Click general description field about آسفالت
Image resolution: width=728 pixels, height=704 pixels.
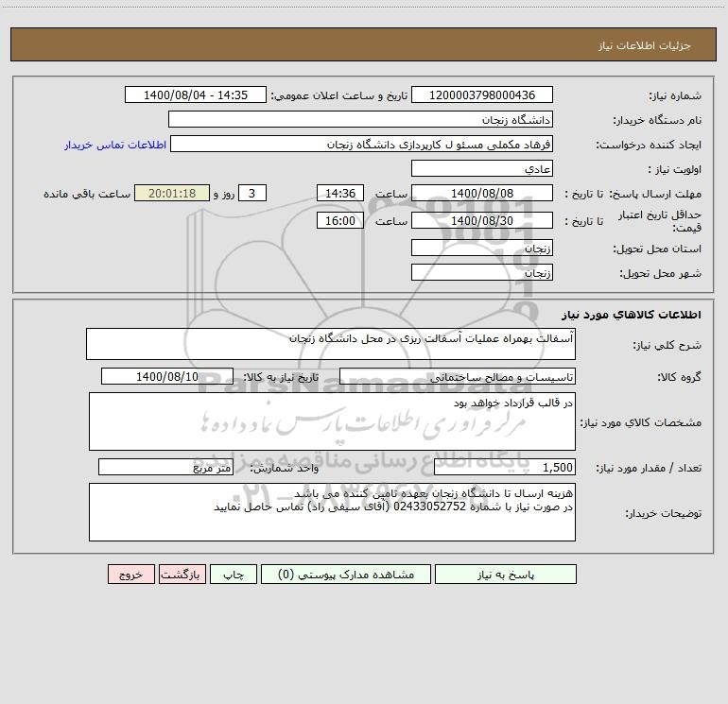[331, 344]
